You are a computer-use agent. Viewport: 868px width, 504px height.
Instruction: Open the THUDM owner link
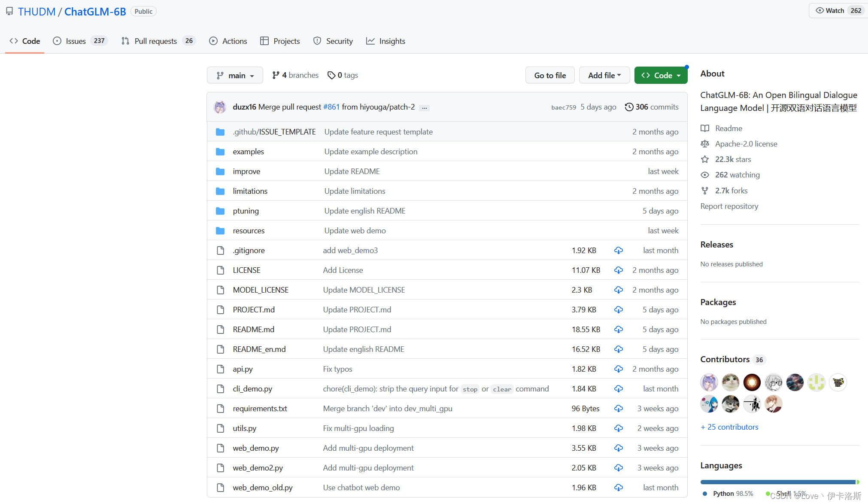(36, 12)
